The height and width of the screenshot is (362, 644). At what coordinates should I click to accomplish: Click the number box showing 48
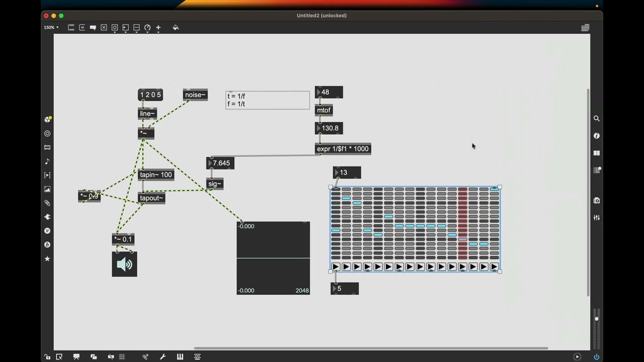pyautogui.click(x=329, y=93)
